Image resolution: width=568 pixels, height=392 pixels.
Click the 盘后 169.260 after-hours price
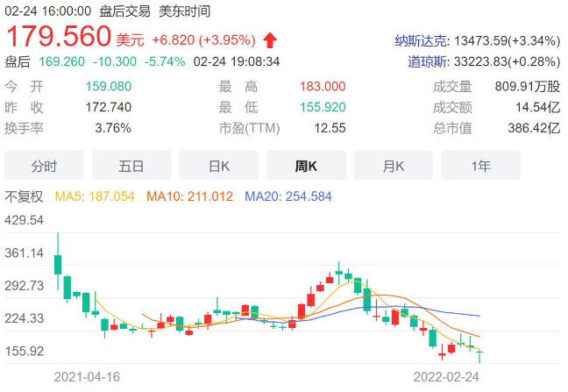point(62,61)
